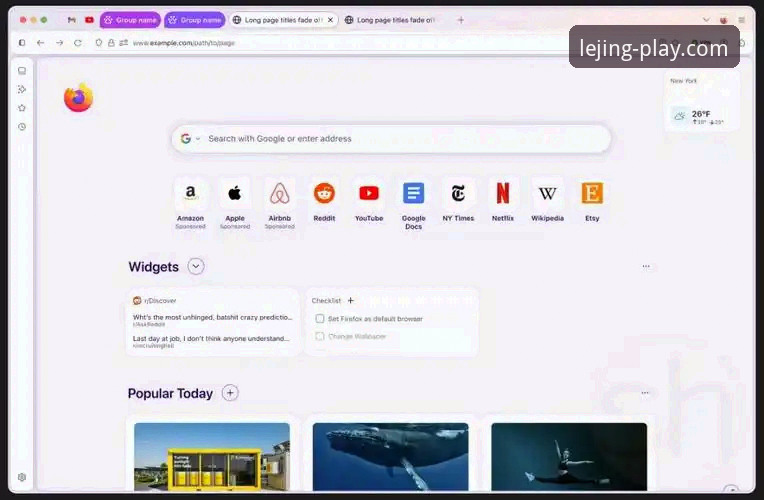The image size is (764, 500).
Task: Open the YouTube shortcut tile
Action: 369,201
